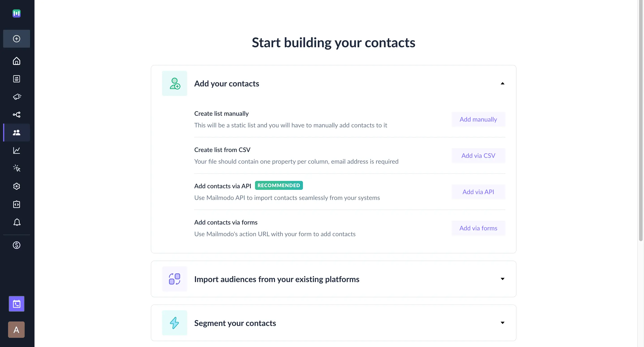Expand Import audiences from your existing platforms

(503, 279)
